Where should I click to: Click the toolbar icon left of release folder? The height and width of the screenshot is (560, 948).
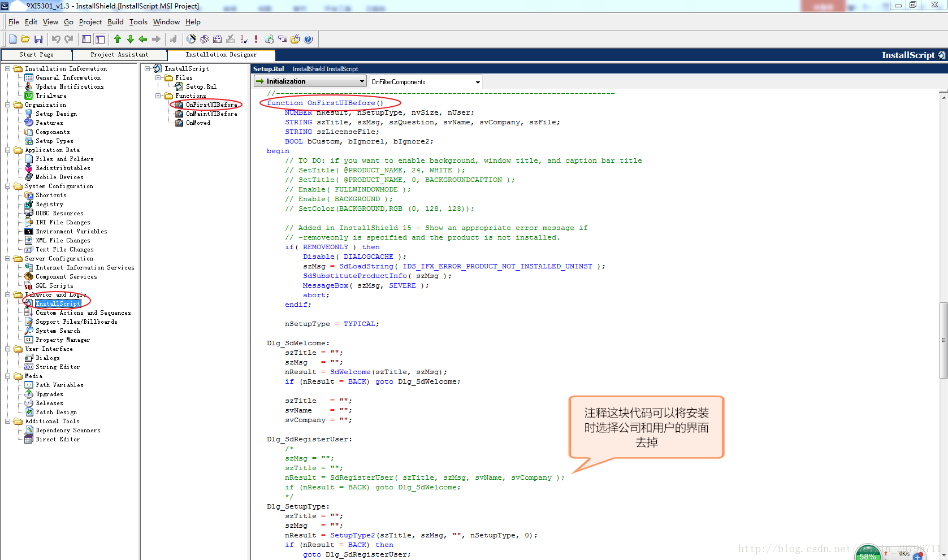pos(282,39)
